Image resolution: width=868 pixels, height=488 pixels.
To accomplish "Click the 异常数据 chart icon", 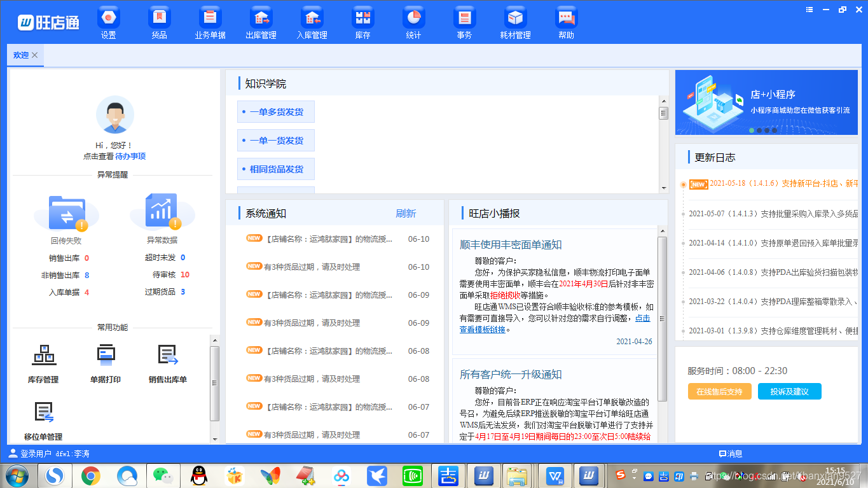I will 162,211.
